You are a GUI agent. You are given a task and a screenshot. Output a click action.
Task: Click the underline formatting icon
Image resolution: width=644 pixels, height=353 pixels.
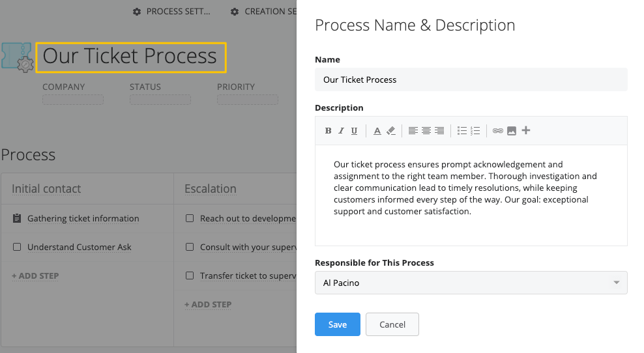(354, 131)
